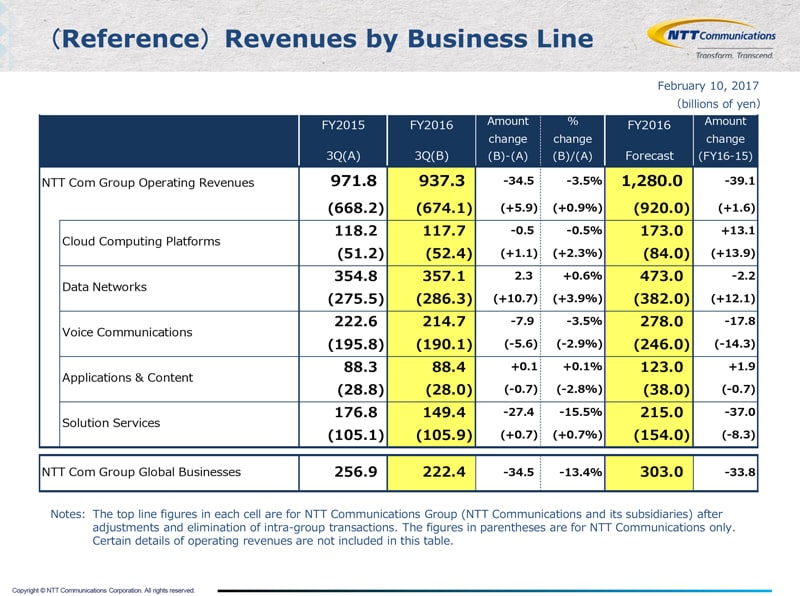
Task: Click the NTT Communications logo
Action: tap(711, 39)
